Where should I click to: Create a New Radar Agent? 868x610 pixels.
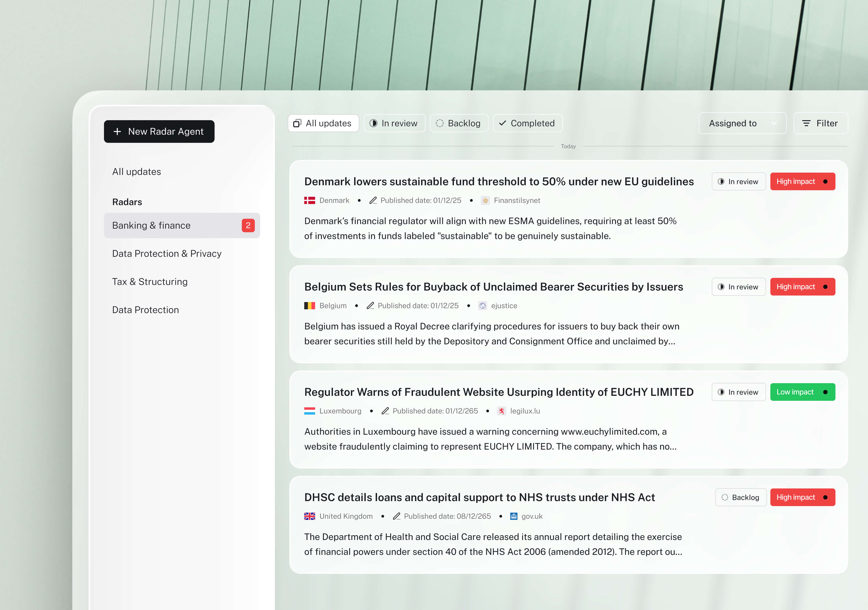coord(159,131)
